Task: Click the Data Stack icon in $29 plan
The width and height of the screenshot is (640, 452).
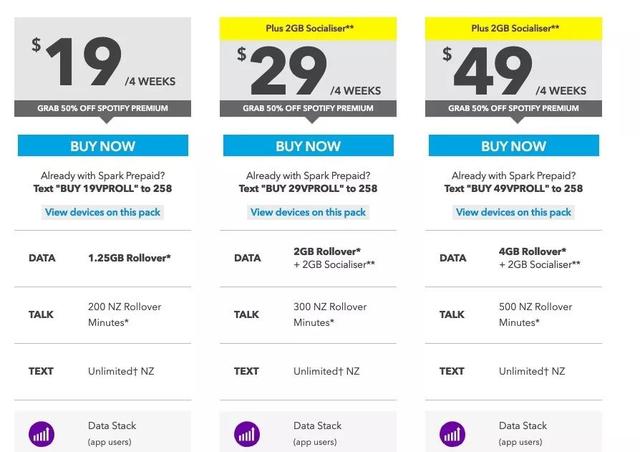Action: point(247,434)
